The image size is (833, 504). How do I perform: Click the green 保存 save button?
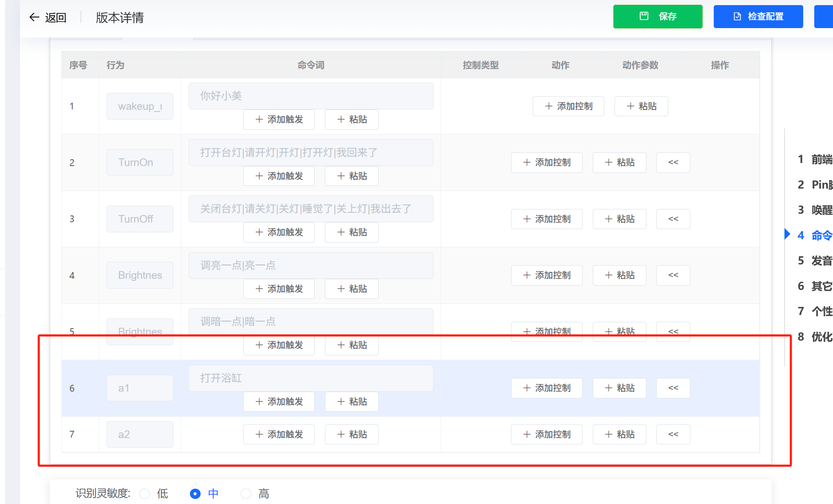(x=658, y=16)
